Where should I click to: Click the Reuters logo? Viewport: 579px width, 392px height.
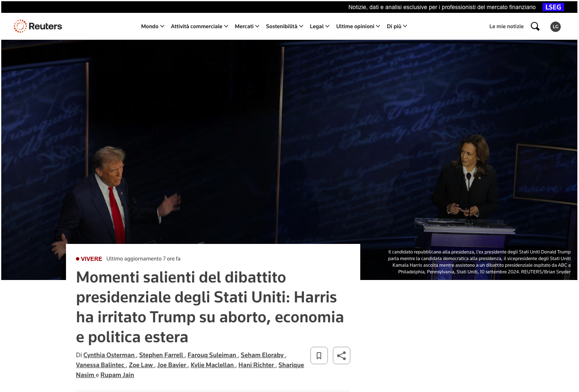38,26
